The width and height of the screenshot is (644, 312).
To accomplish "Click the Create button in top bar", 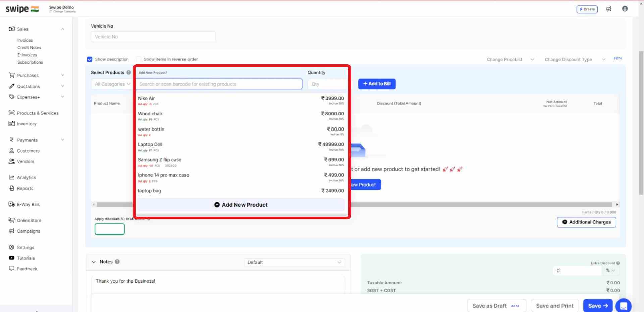I will (x=587, y=9).
